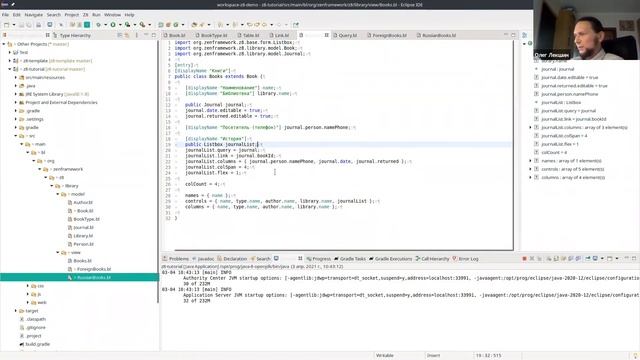
Task: Select Journal.bl in the project tree
Action: [80, 227]
